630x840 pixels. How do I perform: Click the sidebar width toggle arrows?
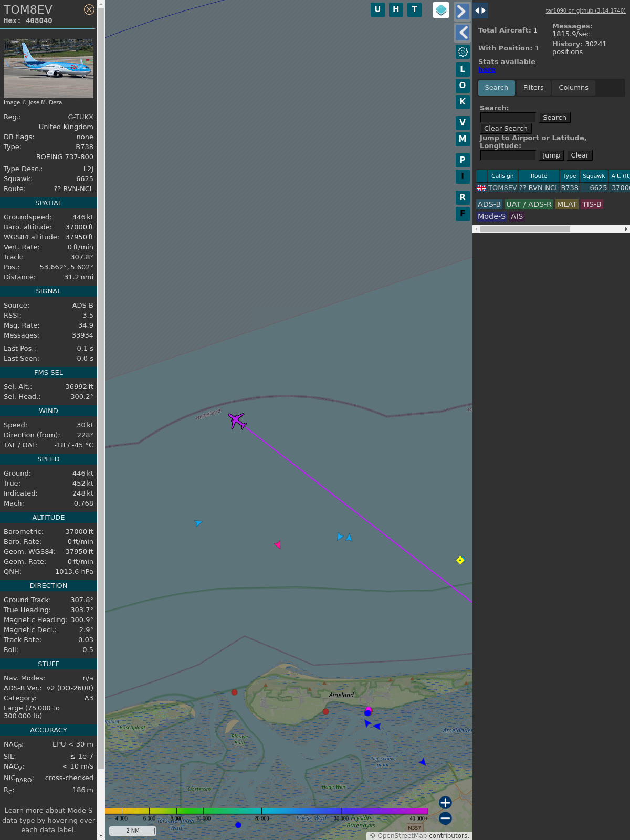(480, 10)
